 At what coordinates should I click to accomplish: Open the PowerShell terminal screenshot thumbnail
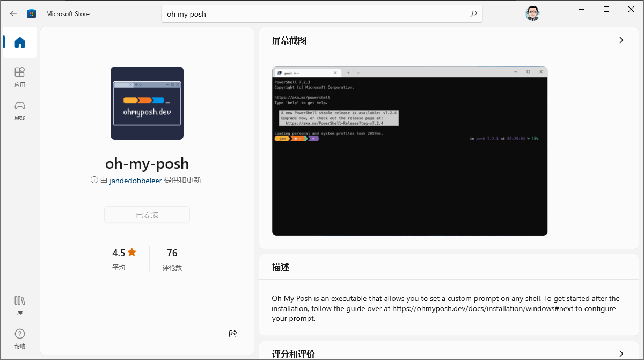[409, 151]
